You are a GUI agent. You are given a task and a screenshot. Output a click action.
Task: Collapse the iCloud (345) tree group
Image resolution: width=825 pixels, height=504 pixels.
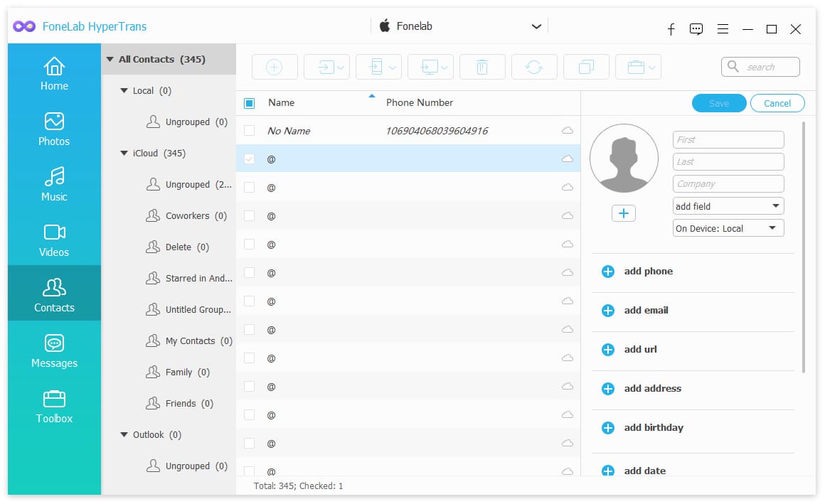pos(124,153)
